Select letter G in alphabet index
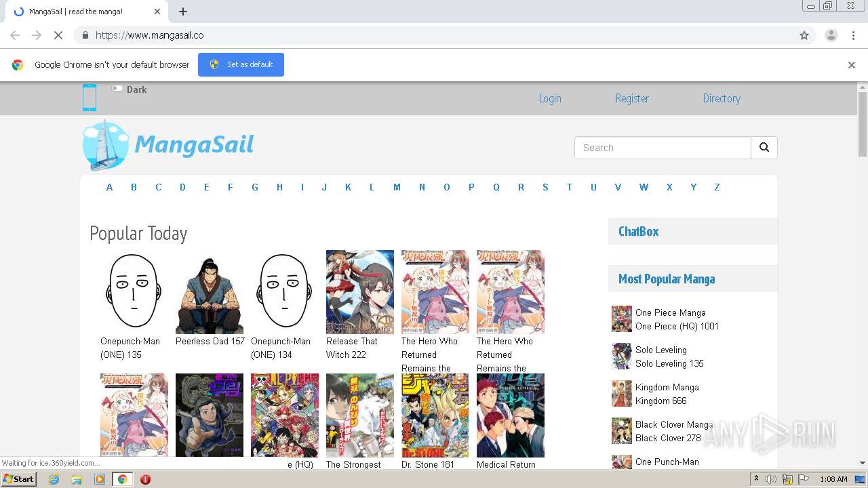 point(255,187)
